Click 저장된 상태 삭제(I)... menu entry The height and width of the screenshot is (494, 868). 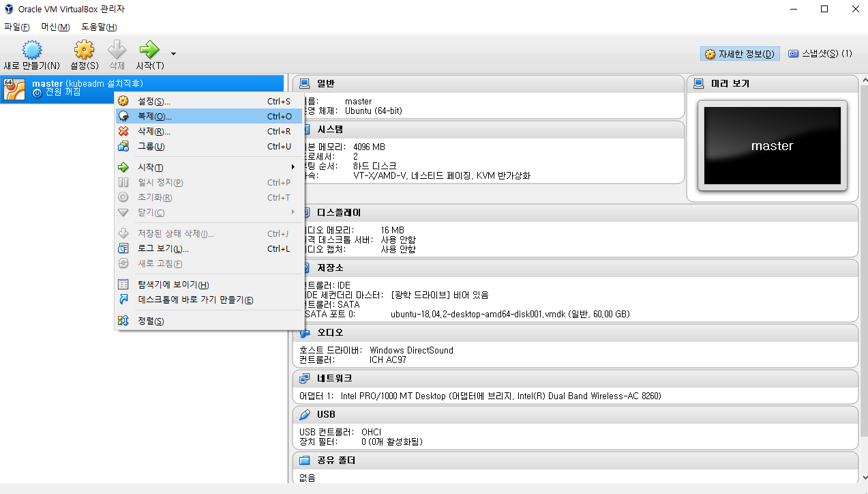pyautogui.click(x=209, y=233)
